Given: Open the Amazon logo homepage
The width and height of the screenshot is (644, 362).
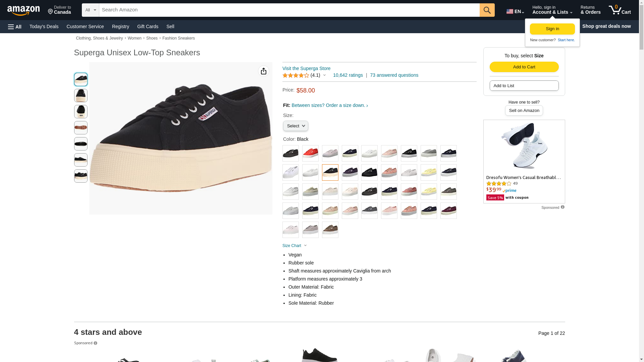Looking at the screenshot, I should click(x=23, y=10).
